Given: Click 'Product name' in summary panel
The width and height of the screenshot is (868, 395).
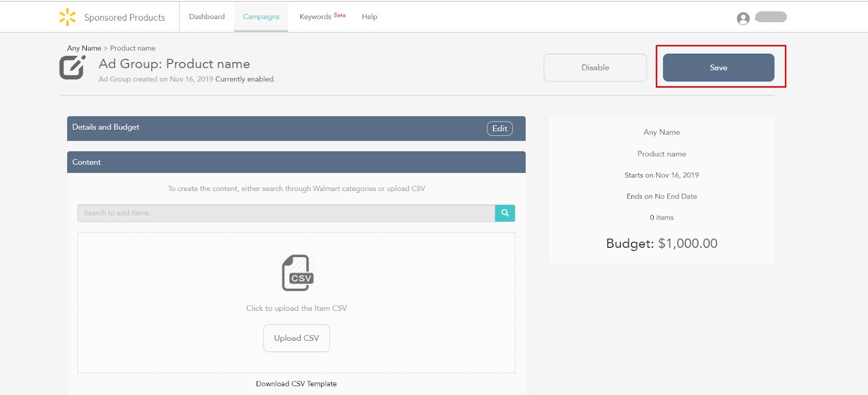Looking at the screenshot, I should point(662,154).
